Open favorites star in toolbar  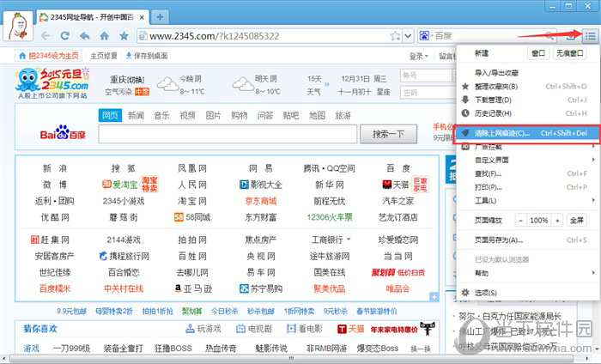click(x=124, y=36)
